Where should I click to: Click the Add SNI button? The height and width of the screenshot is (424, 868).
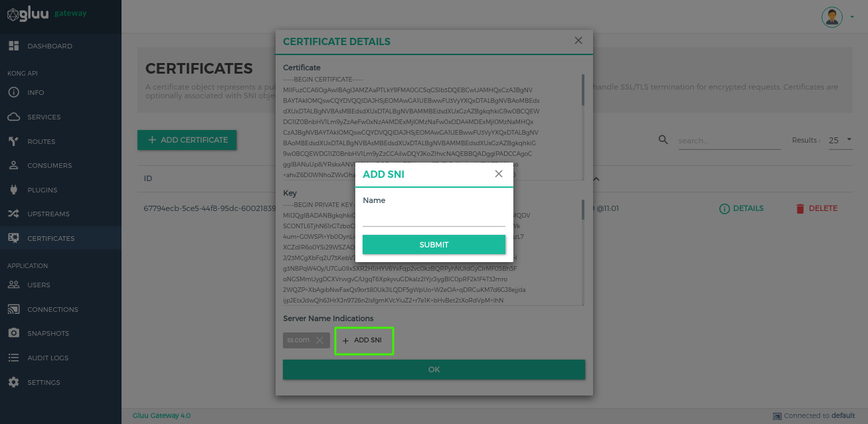364,340
